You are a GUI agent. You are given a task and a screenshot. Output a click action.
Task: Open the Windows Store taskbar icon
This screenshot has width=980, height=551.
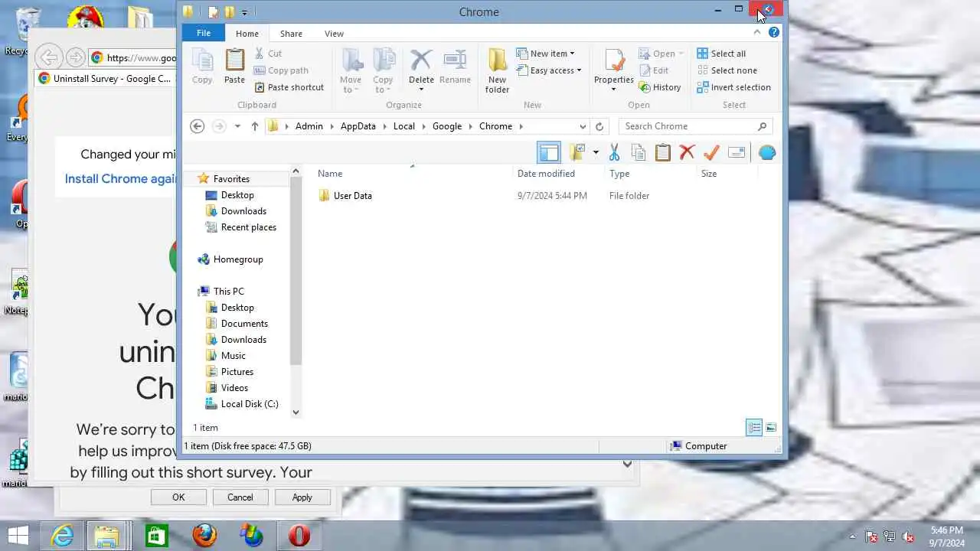pyautogui.click(x=157, y=536)
